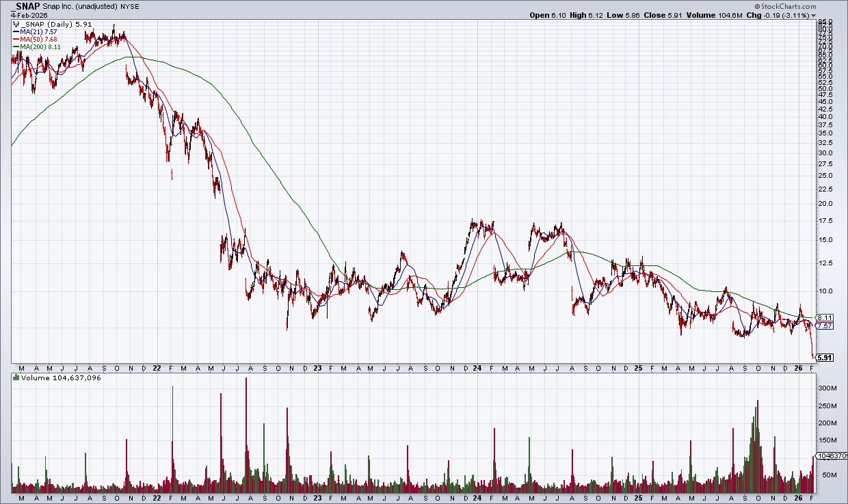
Task: Click the 8.11 moving average price tag
Action: 825,318
